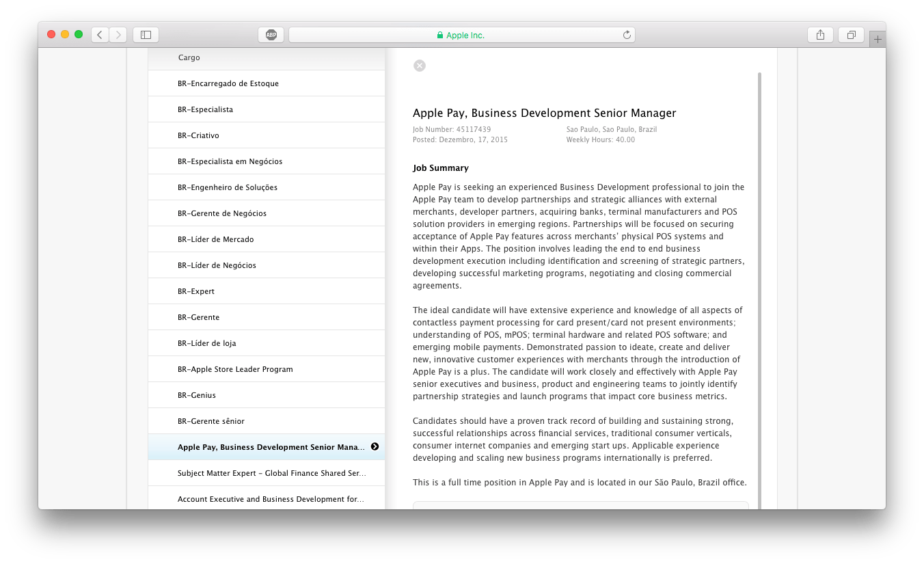Image resolution: width=924 pixels, height=564 pixels.
Task: Go back to previous page in Safari
Action: coord(100,35)
